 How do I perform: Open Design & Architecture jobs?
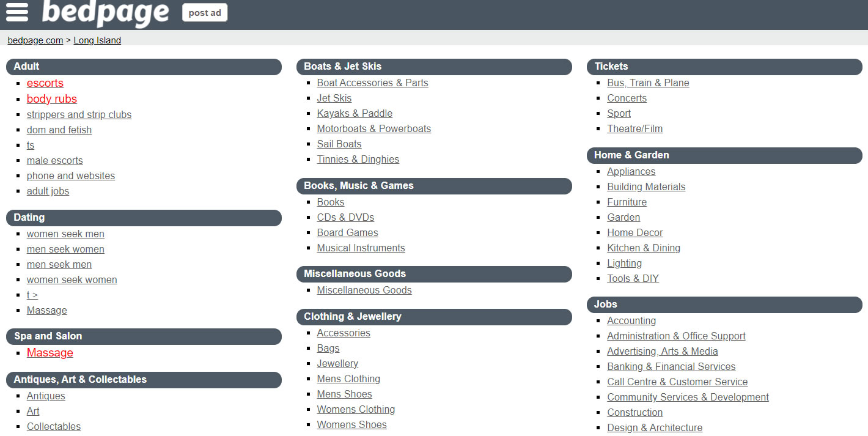[x=655, y=427]
